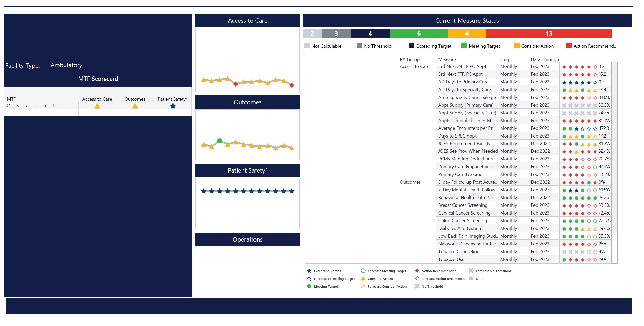Open the Operations section header
644x326 pixels.
click(x=248, y=239)
